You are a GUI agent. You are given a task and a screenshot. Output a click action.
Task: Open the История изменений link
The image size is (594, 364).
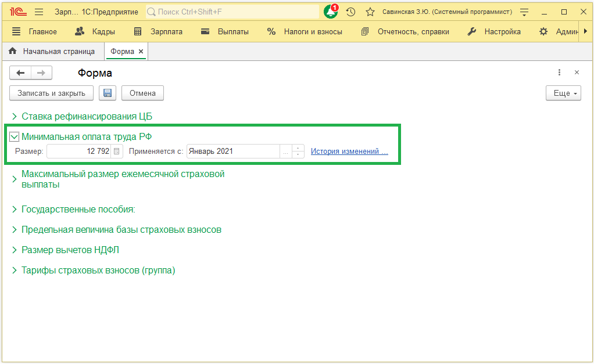(x=349, y=151)
